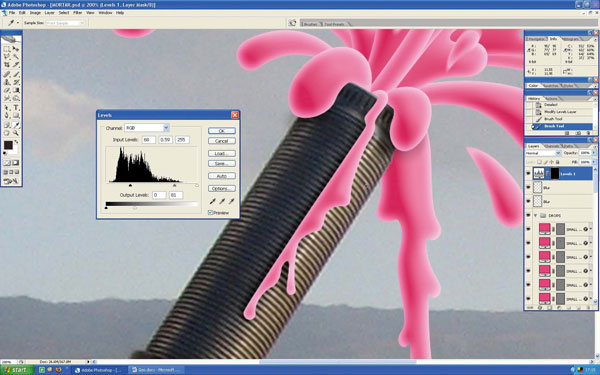Click the set white point eyedropper in Levels
Image resolution: width=600 pixels, height=375 pixels.
(x=232, y=201)
